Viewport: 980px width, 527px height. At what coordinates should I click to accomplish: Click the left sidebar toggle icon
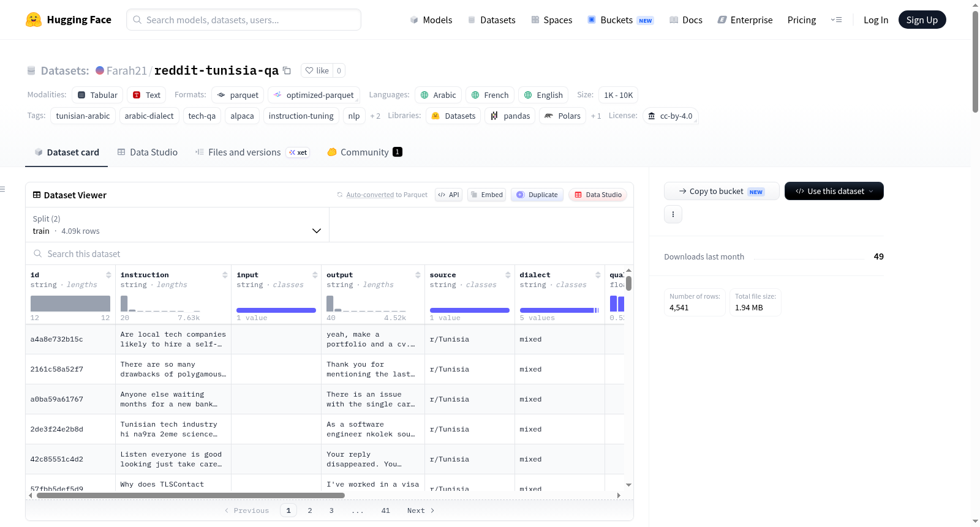(2, 189)
